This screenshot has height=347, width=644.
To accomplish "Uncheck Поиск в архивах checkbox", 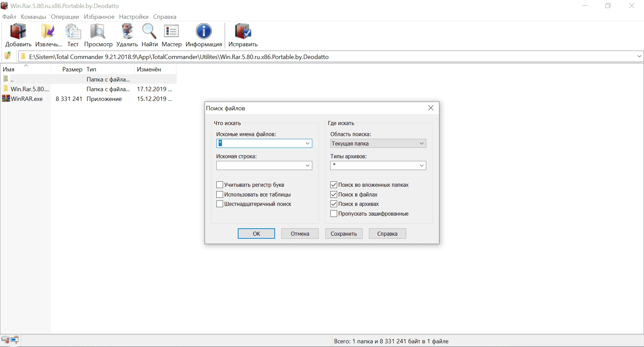I will 334,204.
